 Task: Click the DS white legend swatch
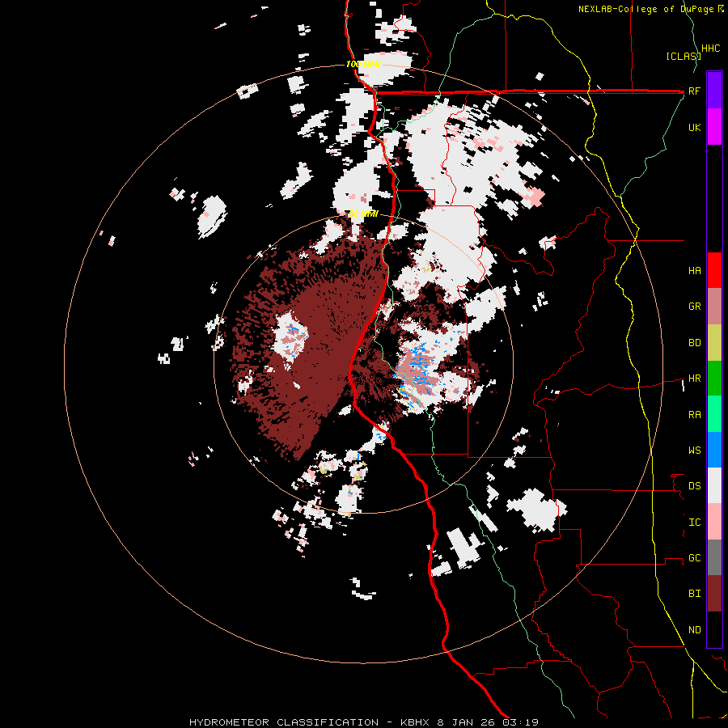click(x=714, y=485)
